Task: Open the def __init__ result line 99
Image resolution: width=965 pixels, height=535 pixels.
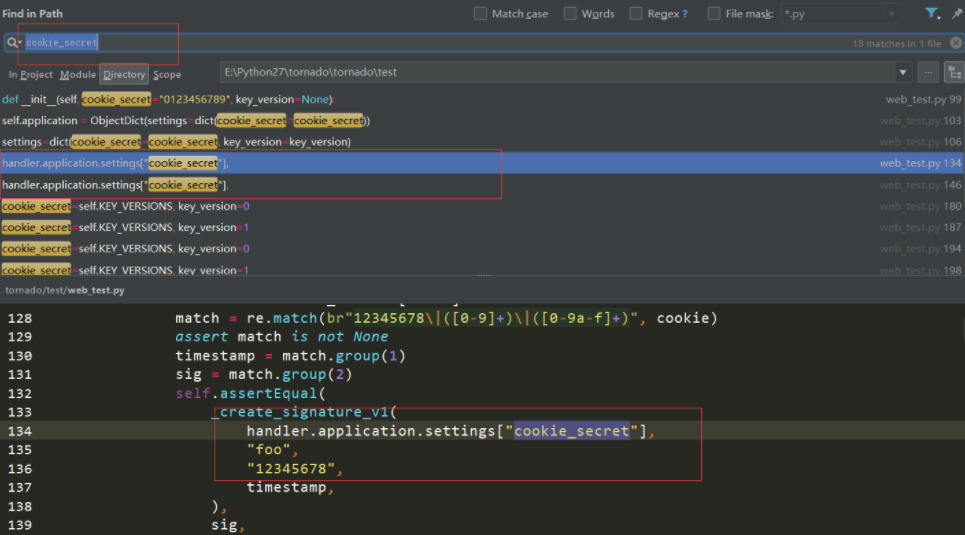Action: (x=400, y=99)
